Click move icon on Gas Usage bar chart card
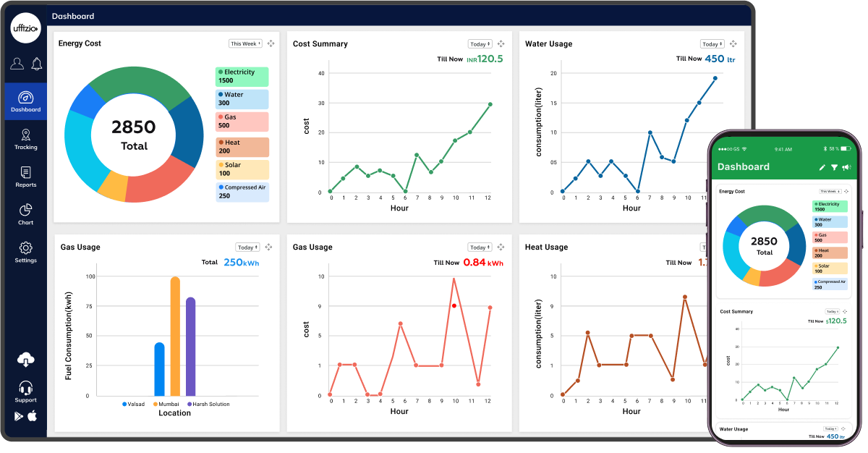The width and height of the screenshot is (868, 453). [268, 247]
